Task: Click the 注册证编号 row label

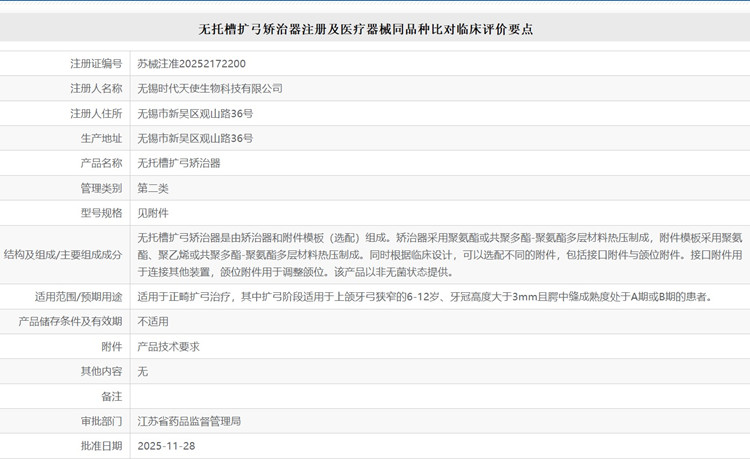Action: pos(96,63)
